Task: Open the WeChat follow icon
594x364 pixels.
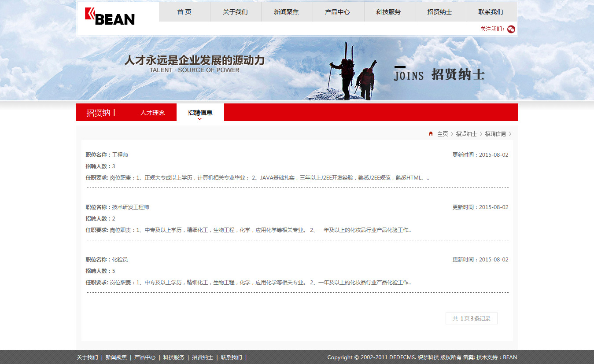Action: pos(511,29)
